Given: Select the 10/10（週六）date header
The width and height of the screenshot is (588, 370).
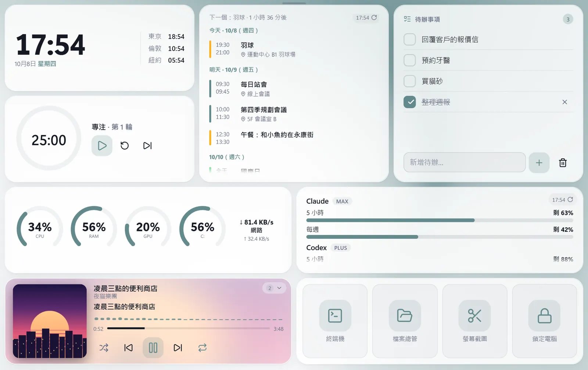Looking at the screenshot, I should [x=227, y=157].
